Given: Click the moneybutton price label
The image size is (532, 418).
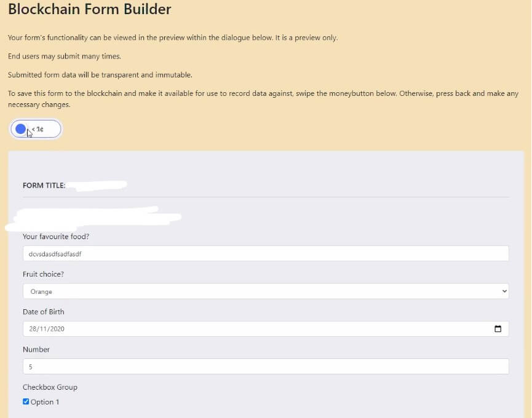Looking at the screenshot, I should click(x=38, y=129).
